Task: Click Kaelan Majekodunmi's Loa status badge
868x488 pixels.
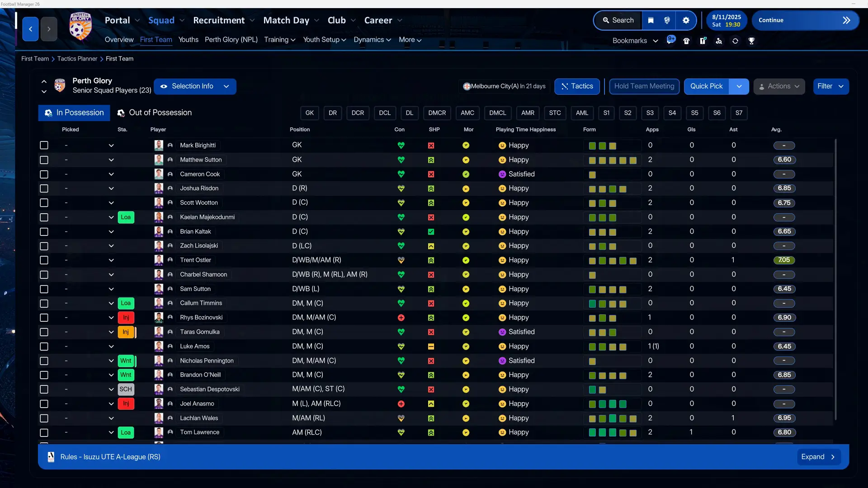Action: 126,217
